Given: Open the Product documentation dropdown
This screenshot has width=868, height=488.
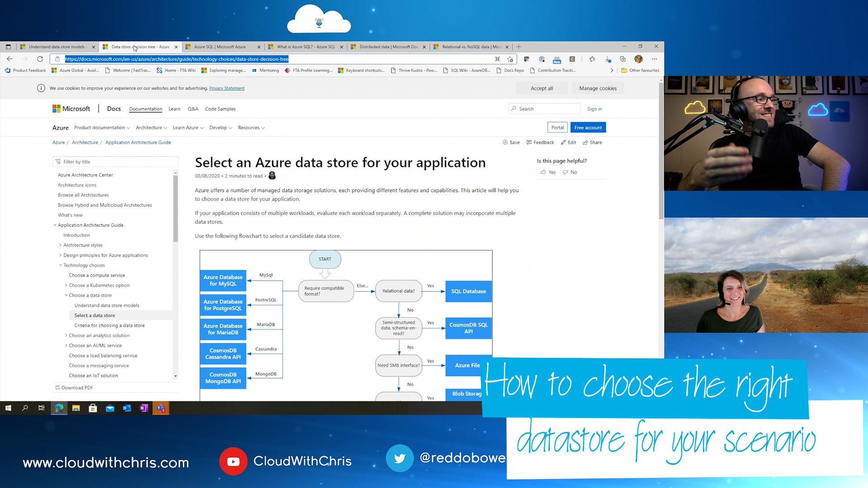Looking at the screenshot, I should (99, 127).
